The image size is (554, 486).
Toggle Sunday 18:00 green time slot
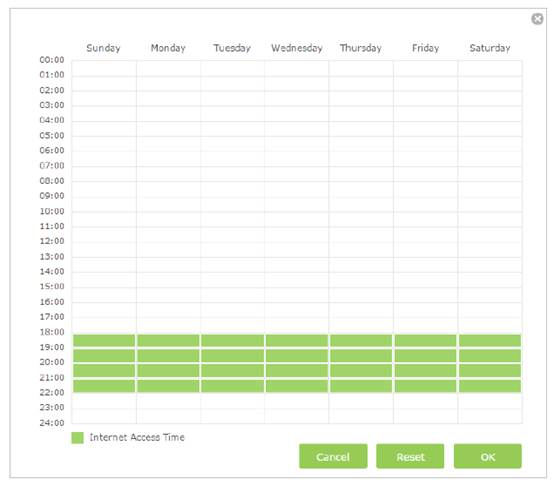tap(104, 340)
